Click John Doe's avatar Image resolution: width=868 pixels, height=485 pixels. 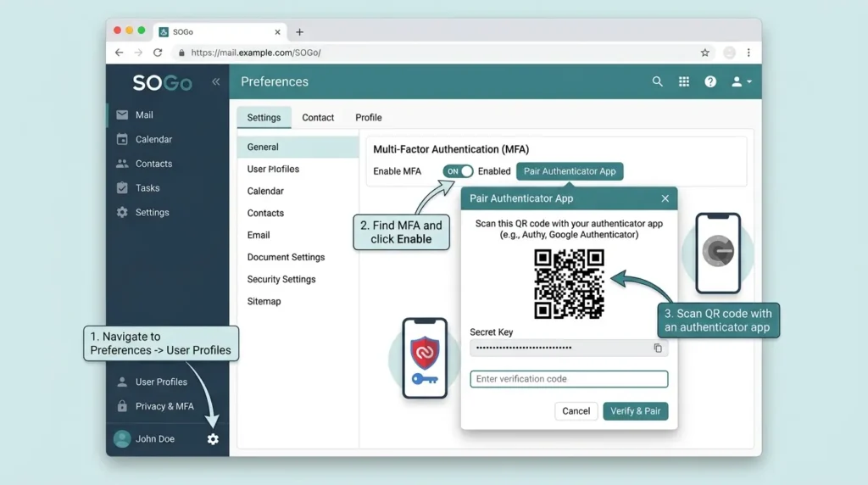click(x=122, y=438)
